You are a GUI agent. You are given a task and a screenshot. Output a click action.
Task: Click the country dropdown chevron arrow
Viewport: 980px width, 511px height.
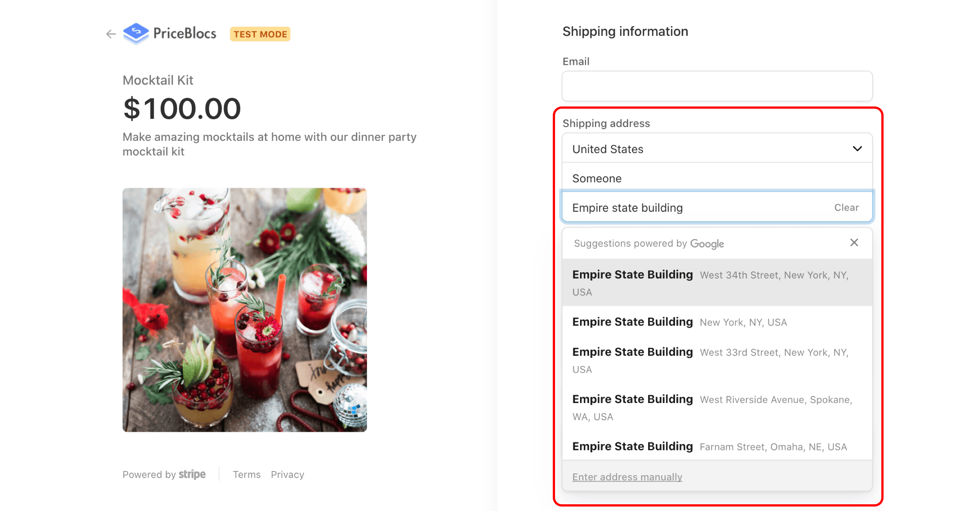coord(857,149)
